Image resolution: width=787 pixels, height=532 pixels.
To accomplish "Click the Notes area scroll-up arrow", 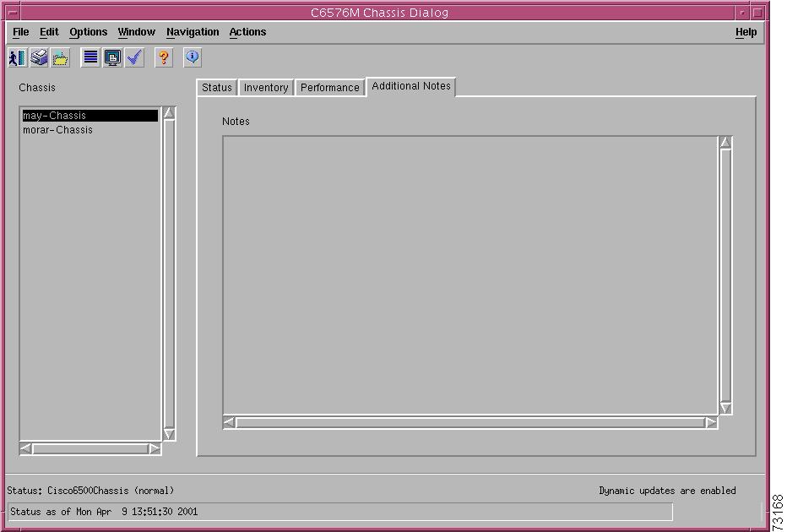I will pos(725,142).
